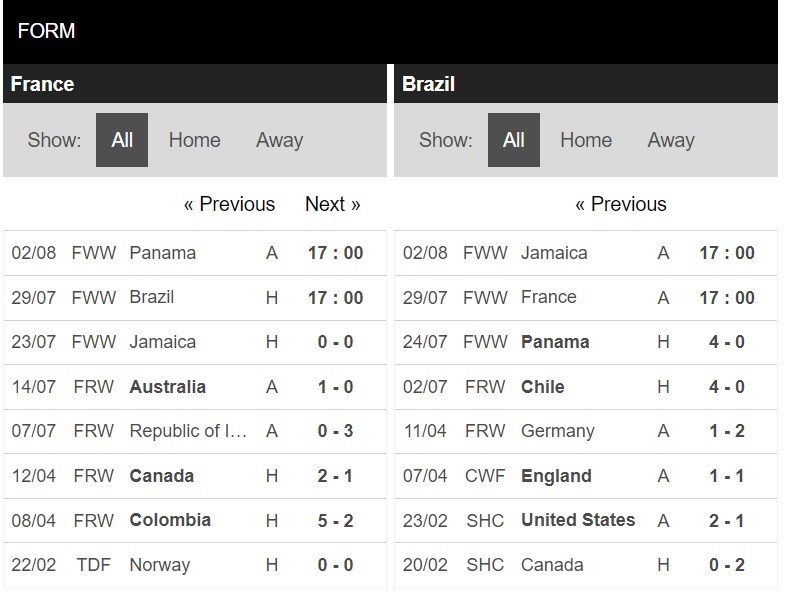The height and width of the screenshot is (607, 786).
Task: Go to Previous Brazil matches
Action: tap(621, 204)
